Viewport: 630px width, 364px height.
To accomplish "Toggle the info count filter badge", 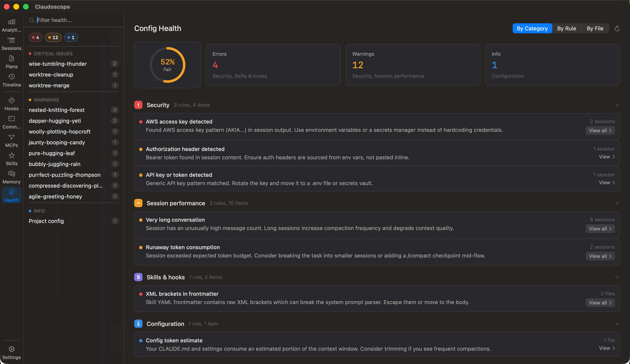I will pos(71,37).
